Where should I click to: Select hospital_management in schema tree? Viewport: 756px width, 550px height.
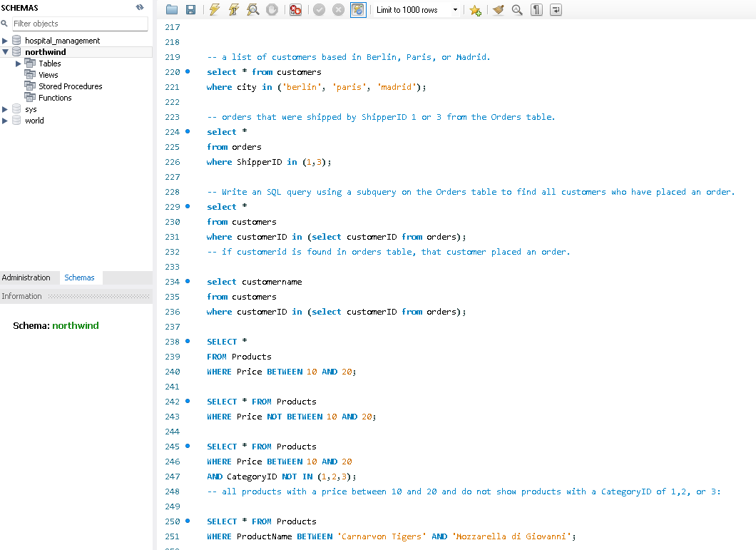point(62,41)
